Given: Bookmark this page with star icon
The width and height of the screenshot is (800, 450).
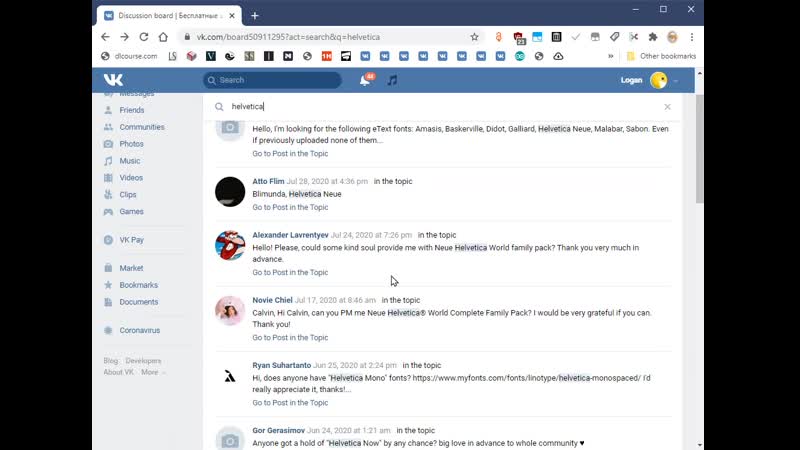Looking at the screenshot, I should click(474, 37).
